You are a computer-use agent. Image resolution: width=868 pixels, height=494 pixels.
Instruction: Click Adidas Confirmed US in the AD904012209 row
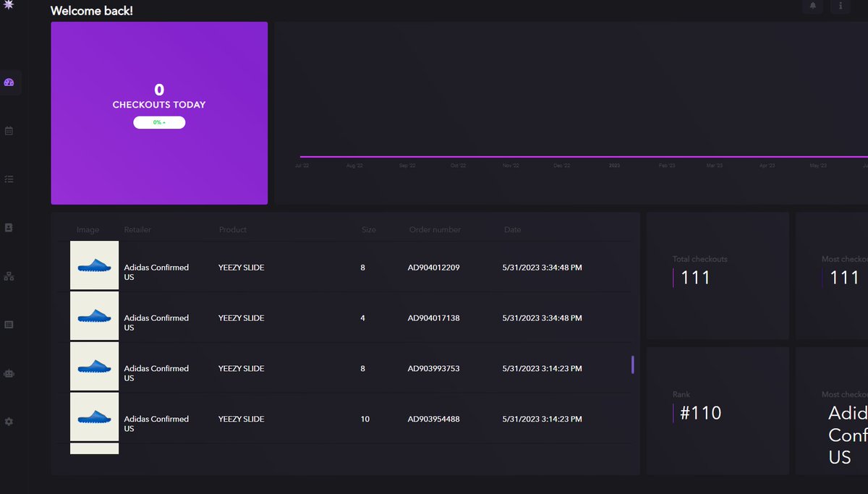[156, 272]
